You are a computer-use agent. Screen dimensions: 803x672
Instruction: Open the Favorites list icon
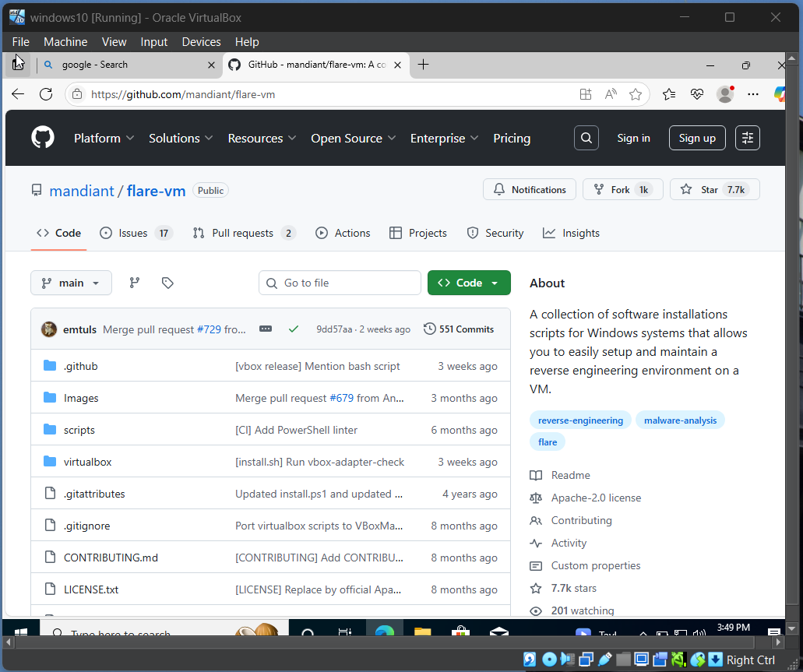[669, 94]
